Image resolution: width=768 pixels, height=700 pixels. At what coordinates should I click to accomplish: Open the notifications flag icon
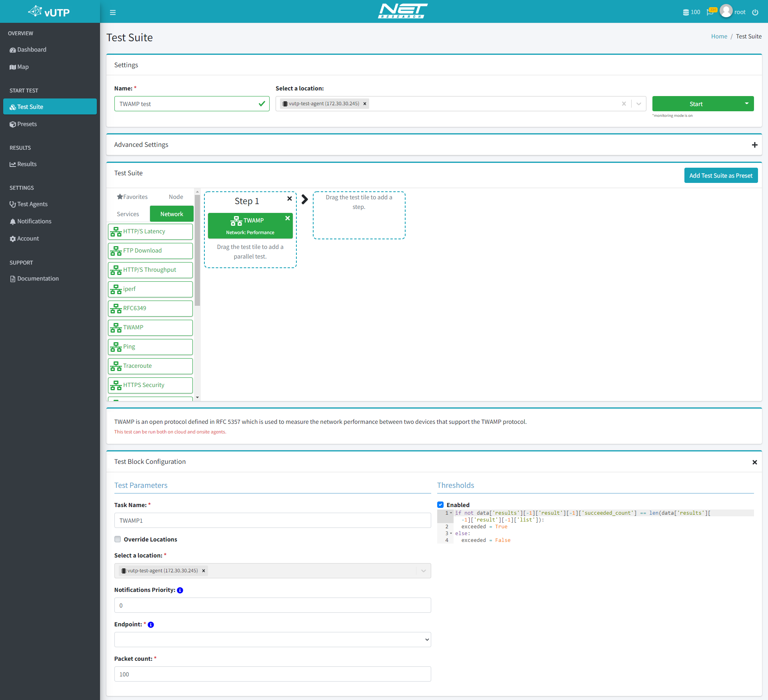point(711,12)
